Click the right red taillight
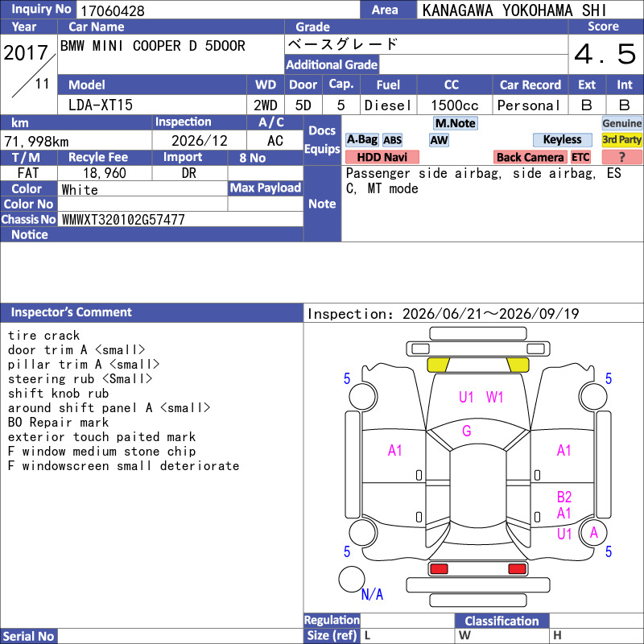 tap(517, 568)
